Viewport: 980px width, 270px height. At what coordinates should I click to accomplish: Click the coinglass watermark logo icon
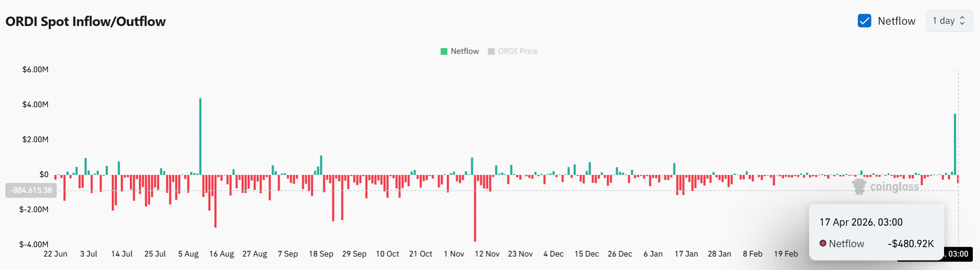pos(859,187)
